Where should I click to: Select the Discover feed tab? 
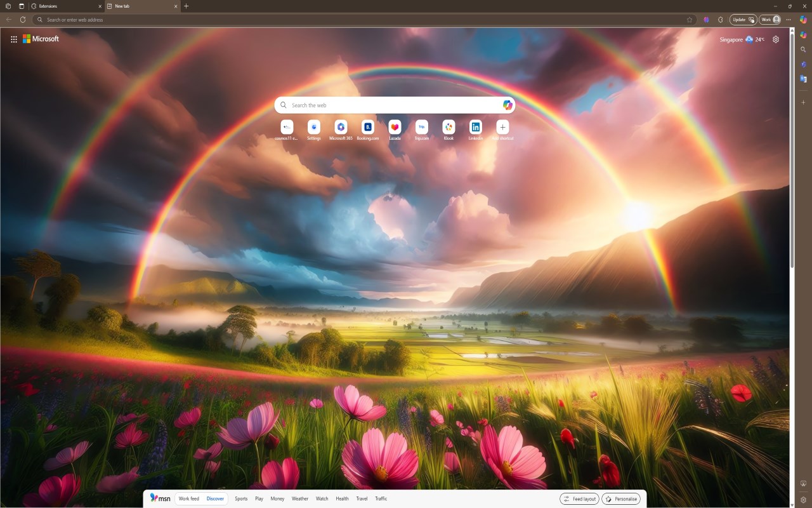[x=215, y=498]
